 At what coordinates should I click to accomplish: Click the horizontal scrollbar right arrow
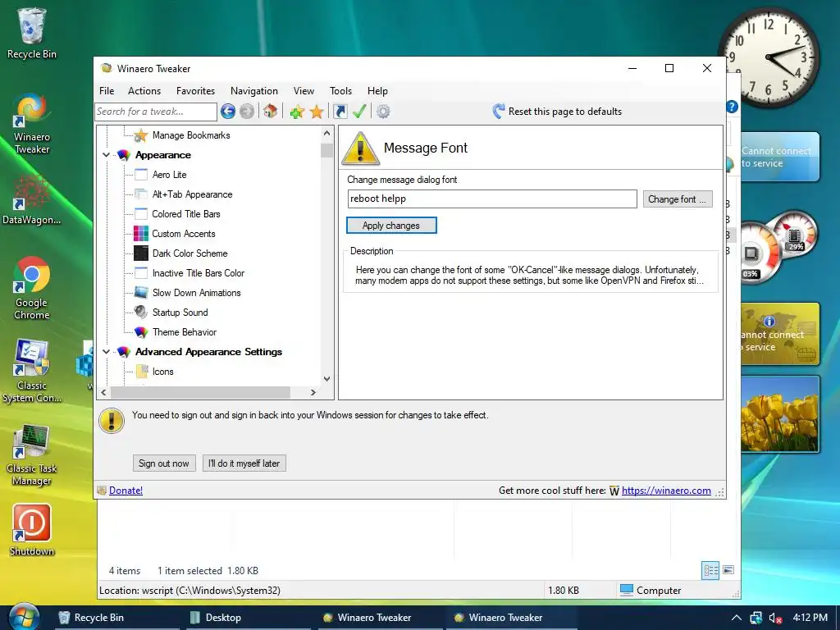(313, 392)
